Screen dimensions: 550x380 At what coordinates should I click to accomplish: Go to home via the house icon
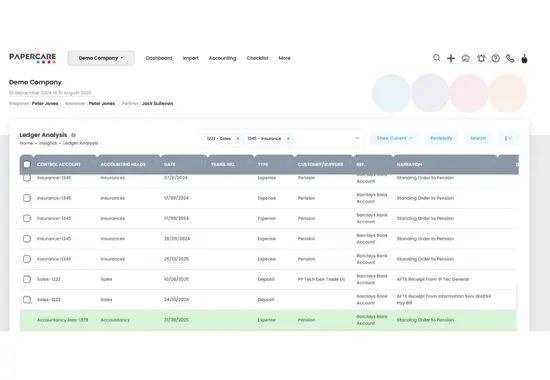[465, 58]
